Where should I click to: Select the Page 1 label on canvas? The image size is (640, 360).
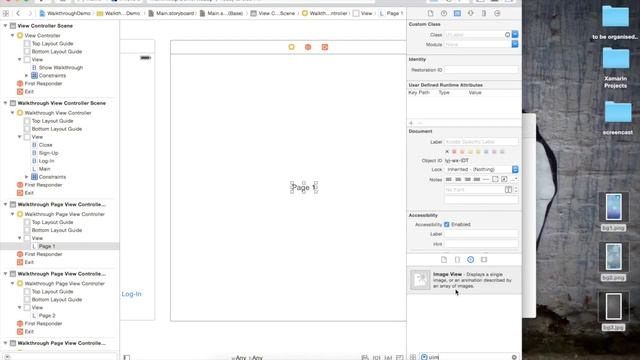tap(304, 188)
